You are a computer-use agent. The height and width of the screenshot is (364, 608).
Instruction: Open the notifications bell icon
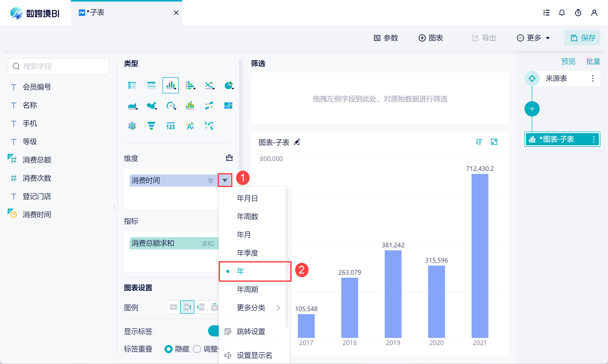click(x=562, y=13)
